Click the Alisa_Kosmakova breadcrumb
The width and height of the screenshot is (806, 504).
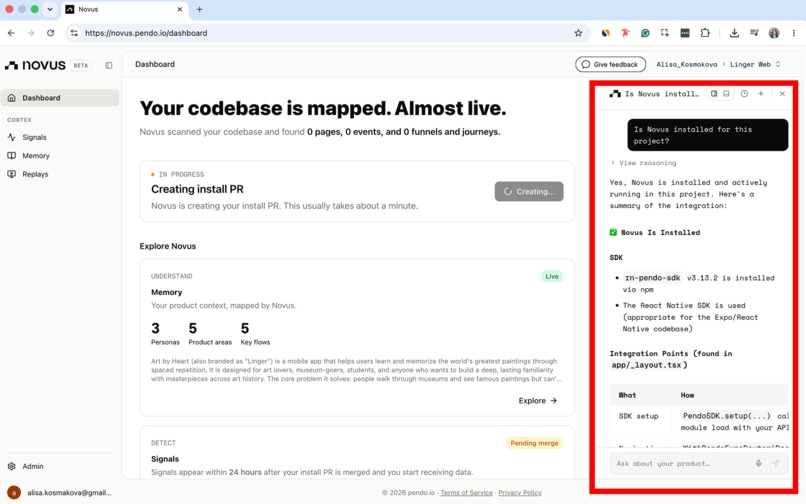tap(686, 64)
